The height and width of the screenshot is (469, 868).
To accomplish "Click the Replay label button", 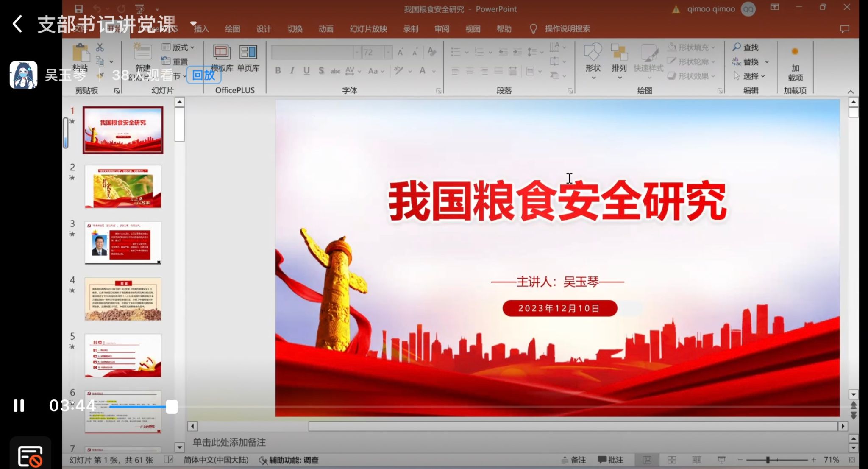I will point(203,75).
